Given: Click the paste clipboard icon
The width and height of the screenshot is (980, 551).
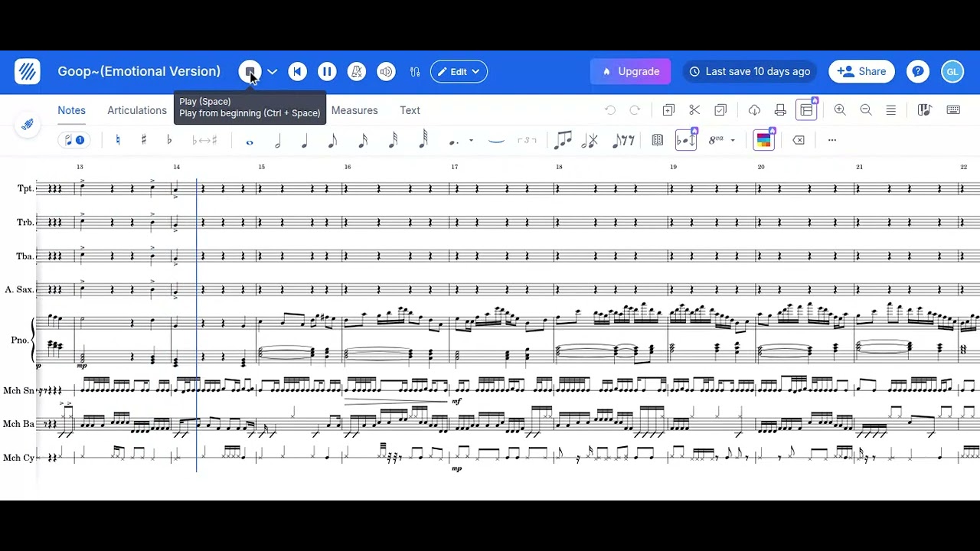Looking at the screenshot, I should 720,110.
